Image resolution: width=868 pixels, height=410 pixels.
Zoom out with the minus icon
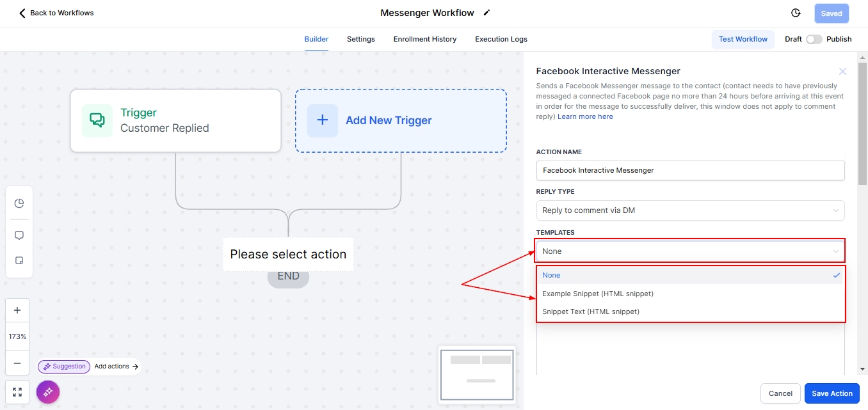(17, 363)
